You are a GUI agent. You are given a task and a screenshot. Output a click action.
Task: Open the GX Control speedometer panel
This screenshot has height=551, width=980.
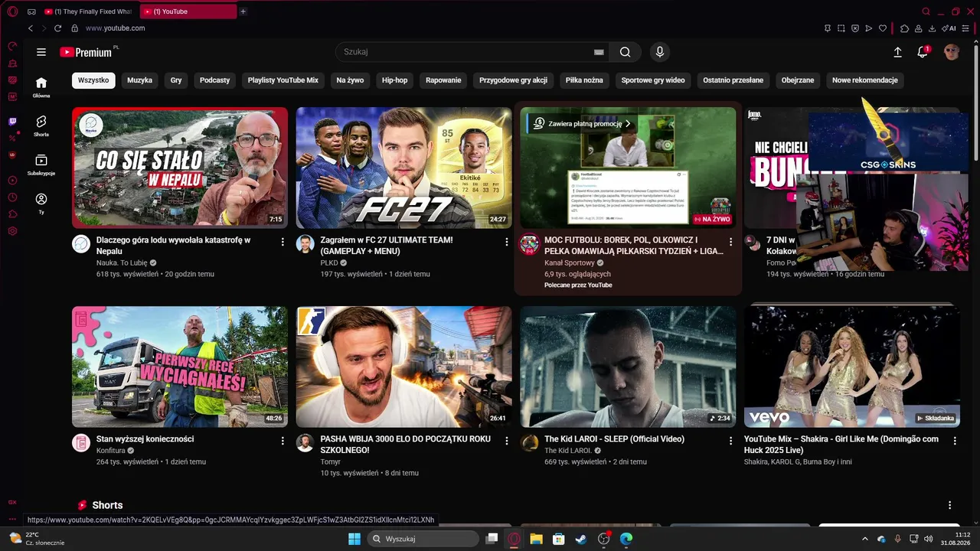point(12,46)
